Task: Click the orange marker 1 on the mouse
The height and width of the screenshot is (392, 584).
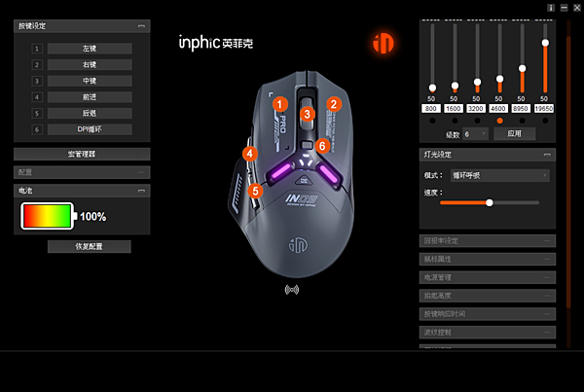Action: 280,104
